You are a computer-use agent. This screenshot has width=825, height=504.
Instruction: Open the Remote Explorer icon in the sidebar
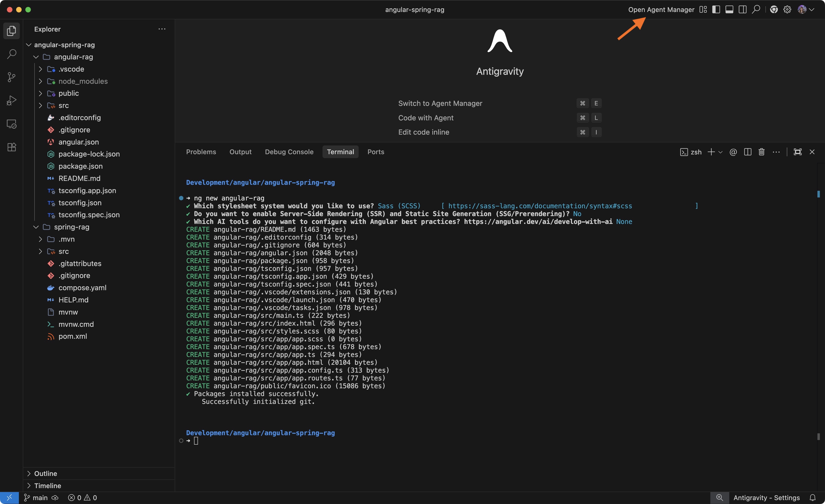coord(12,124)
